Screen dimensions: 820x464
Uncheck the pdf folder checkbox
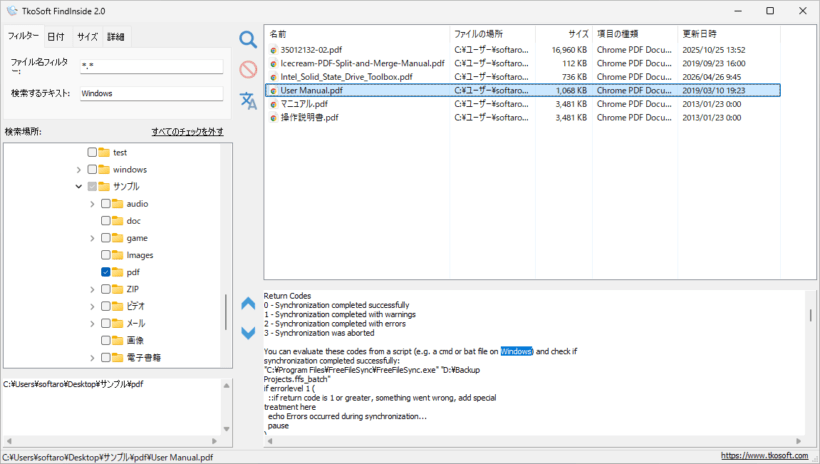(105, 272)
